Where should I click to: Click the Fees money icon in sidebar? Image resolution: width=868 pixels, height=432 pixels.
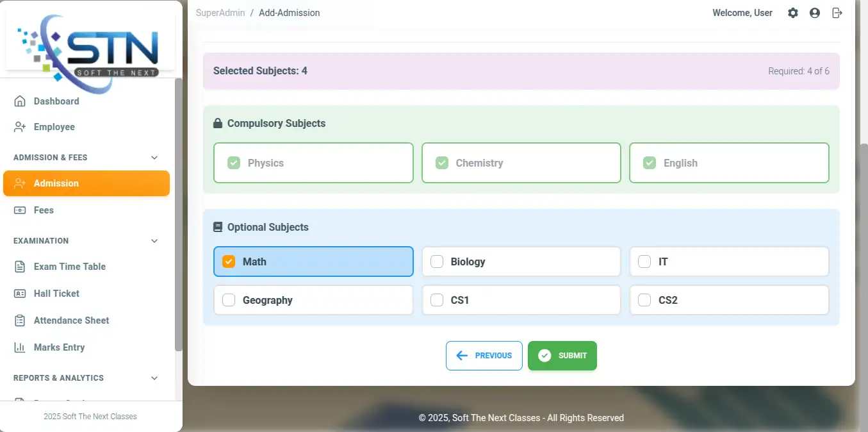(20, 210)
